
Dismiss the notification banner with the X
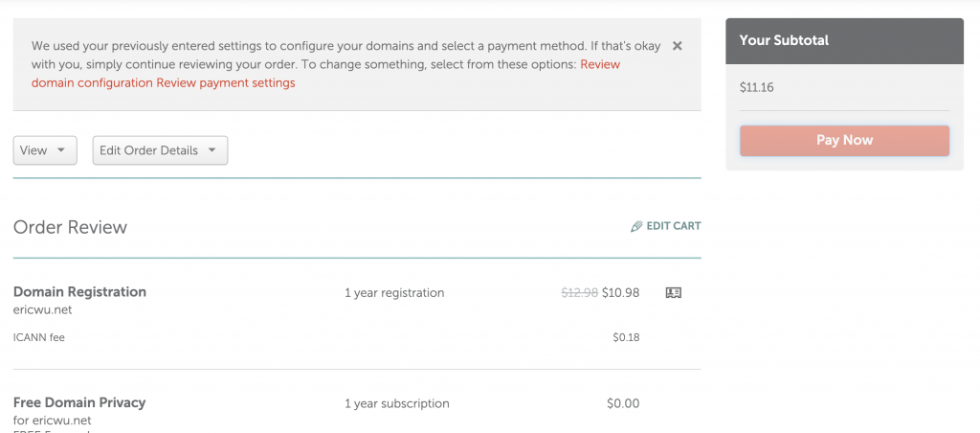(678, 46)
